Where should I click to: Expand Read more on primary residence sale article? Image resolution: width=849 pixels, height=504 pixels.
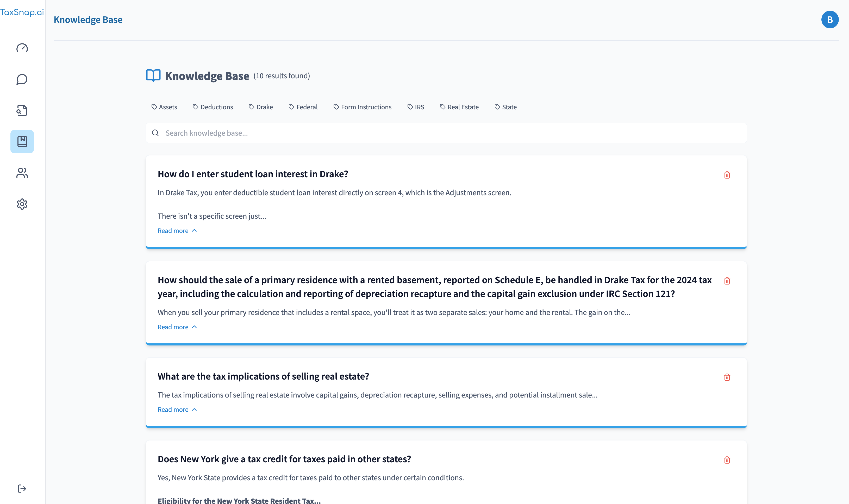(177, 327)
